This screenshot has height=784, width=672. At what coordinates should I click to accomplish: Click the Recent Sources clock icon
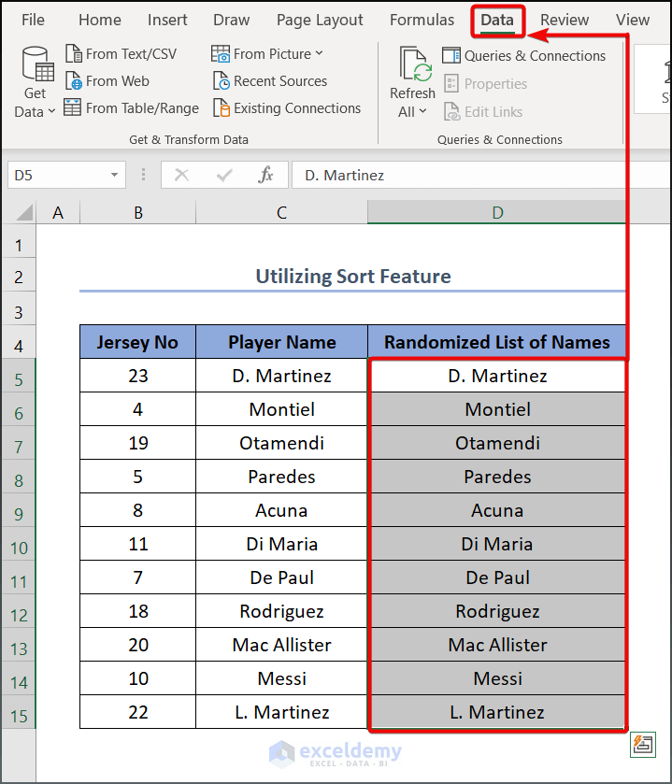coord(221,81)
